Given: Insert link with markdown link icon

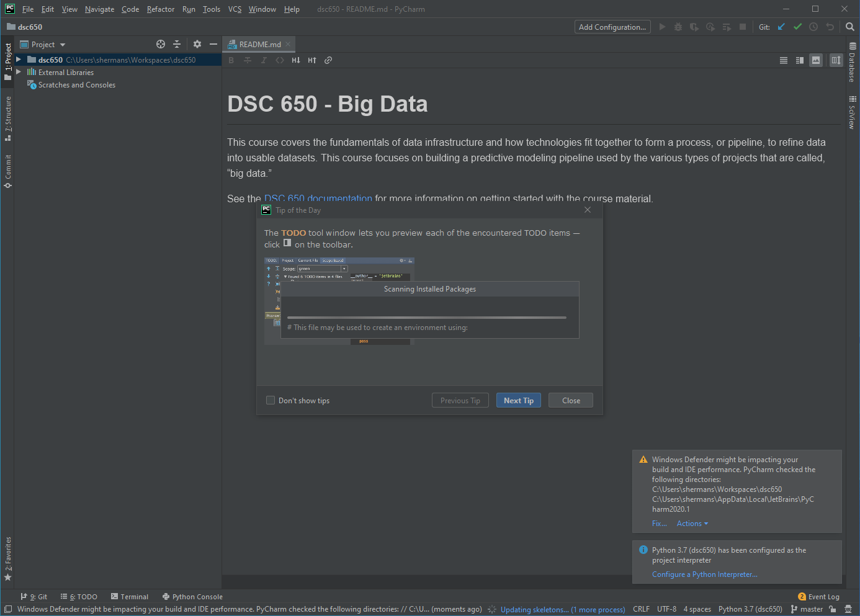Looking at the screenshot, I should pos(328,60).
